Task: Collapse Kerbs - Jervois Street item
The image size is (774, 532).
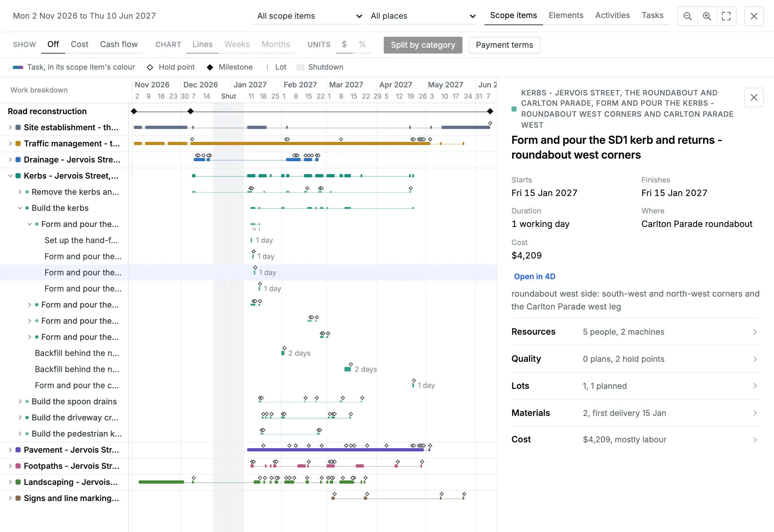Action: (10, 176)
